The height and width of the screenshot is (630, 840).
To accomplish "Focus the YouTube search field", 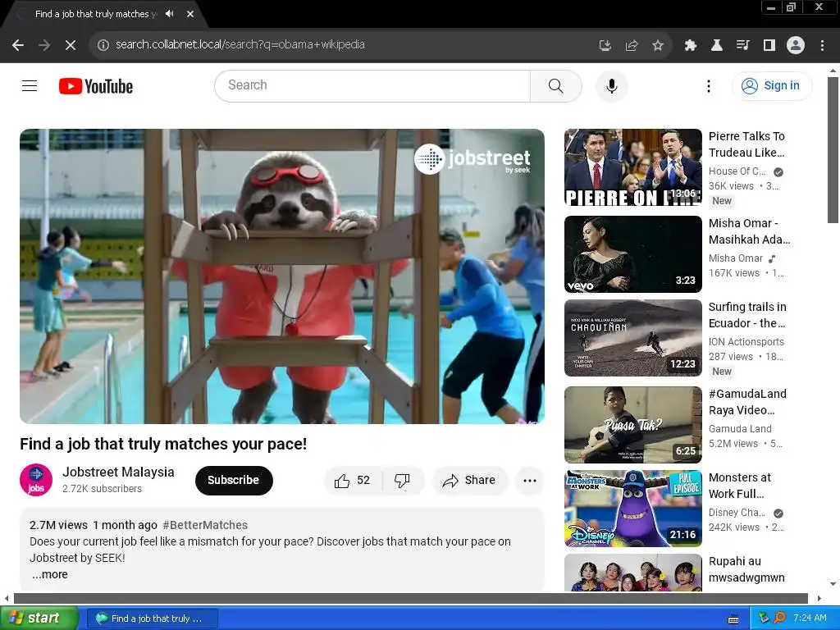I will [373, 85].
